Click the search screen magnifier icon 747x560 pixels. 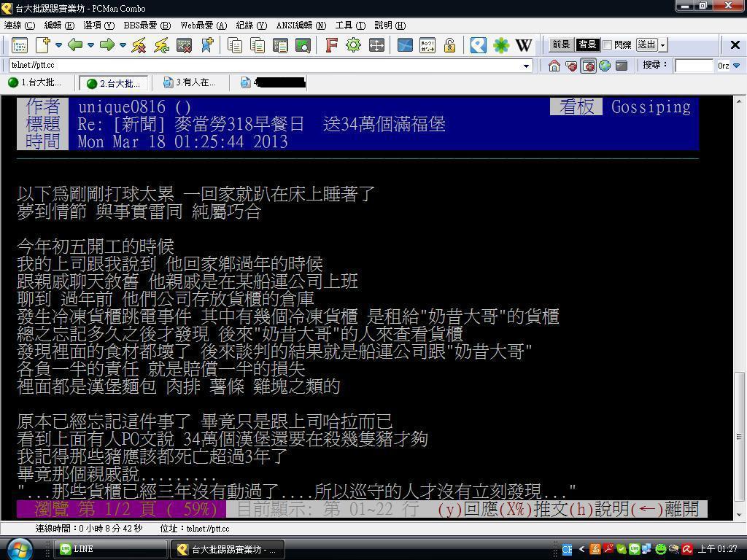coord(303,45)
